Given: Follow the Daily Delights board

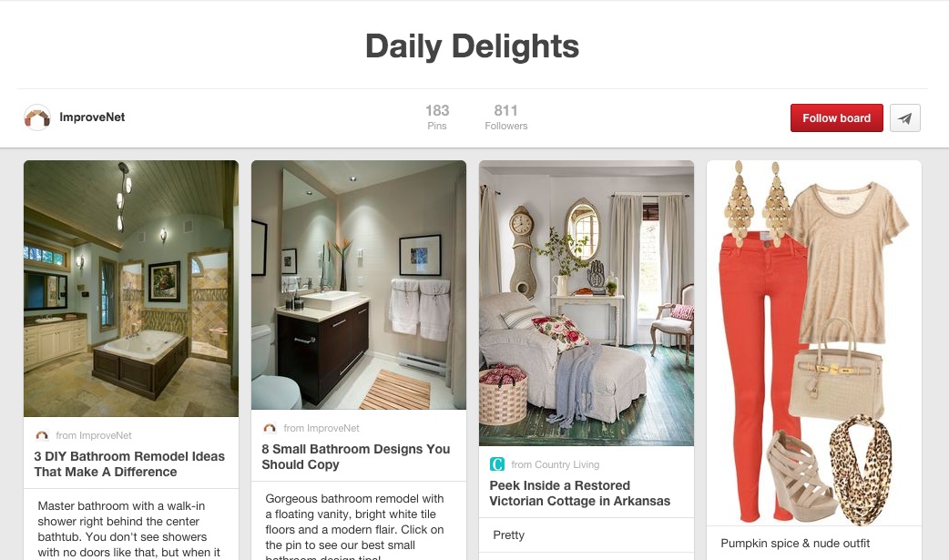Looking at the screenshot, I should point(836,118).
